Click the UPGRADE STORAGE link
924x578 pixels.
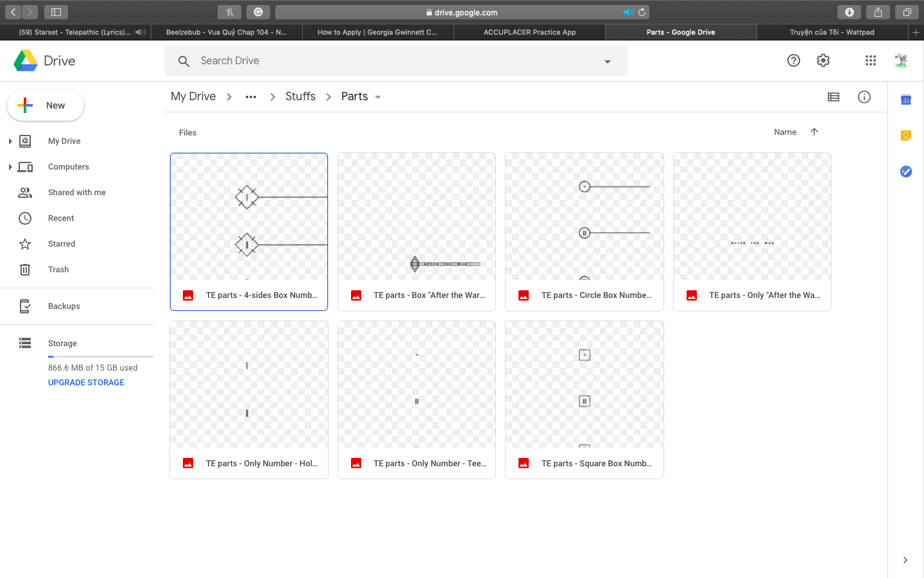pos(86,382)
